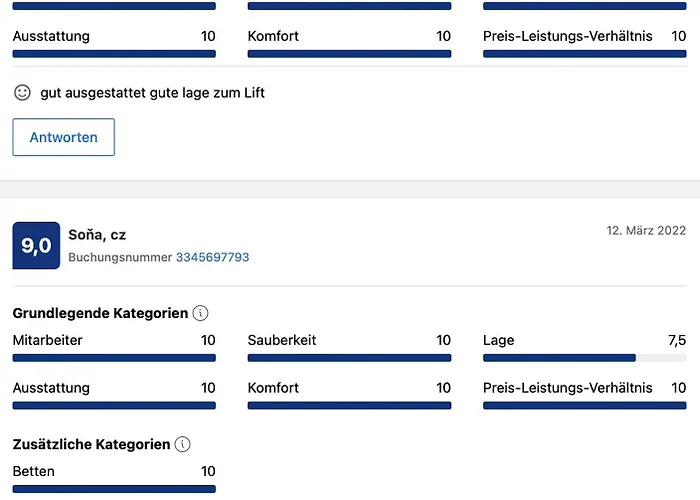Image resolution: width=700 pixels, height=500 pixels.
Task: Click the Betten rating bar
Action: click(x=114, y=488)
